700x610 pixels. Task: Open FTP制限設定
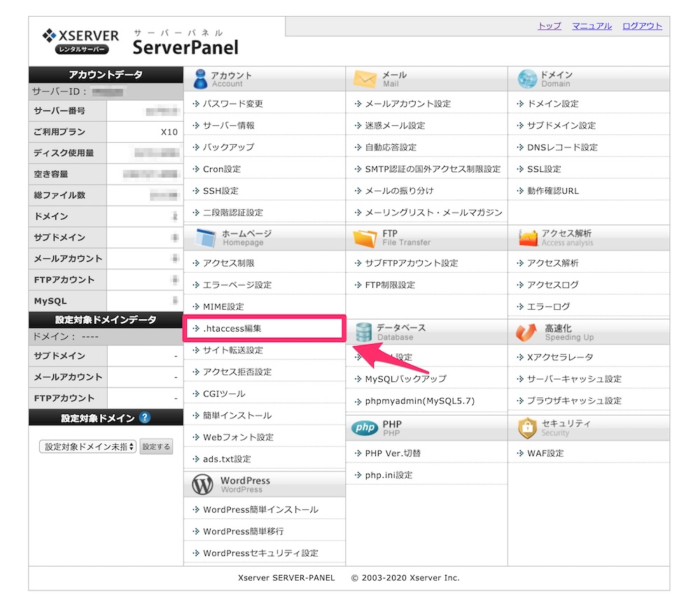[x=390, y=285]
